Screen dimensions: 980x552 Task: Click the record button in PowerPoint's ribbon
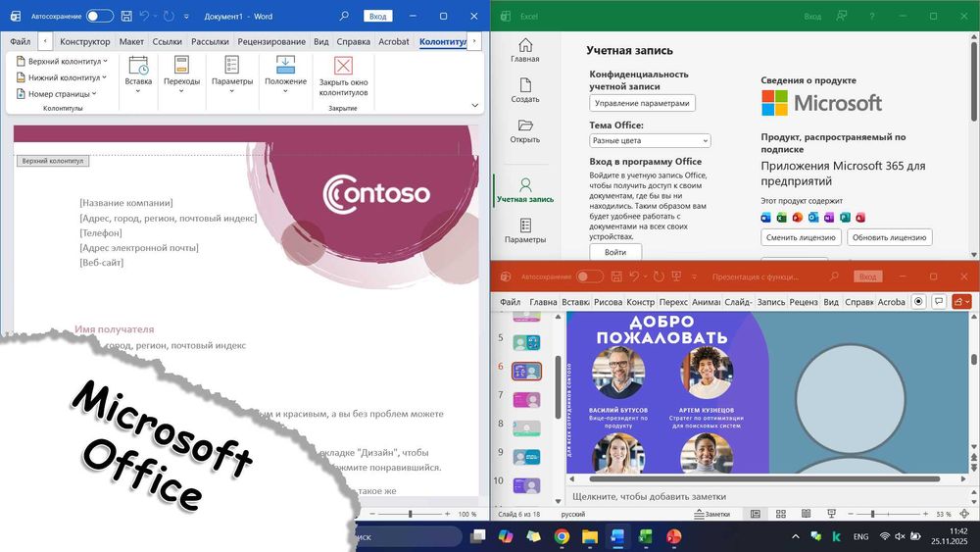pos(918,301)
